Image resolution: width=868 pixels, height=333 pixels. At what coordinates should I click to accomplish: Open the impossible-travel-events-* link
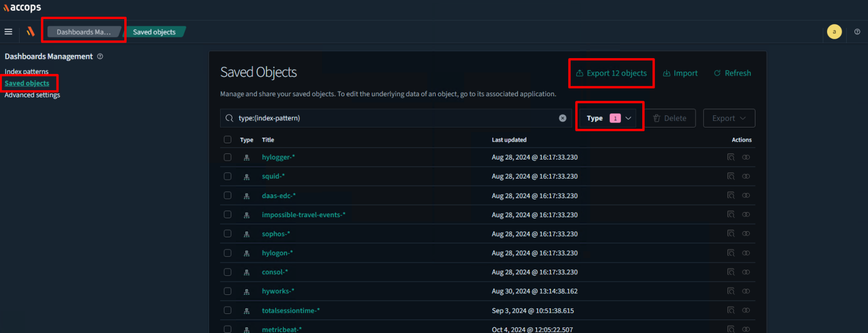(x=304, y=215)
